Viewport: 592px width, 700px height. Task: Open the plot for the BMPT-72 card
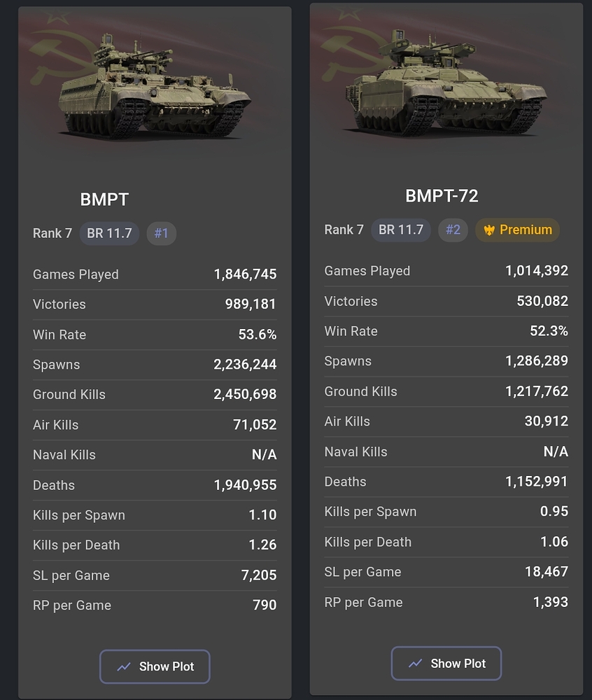(x=446, y=663)
